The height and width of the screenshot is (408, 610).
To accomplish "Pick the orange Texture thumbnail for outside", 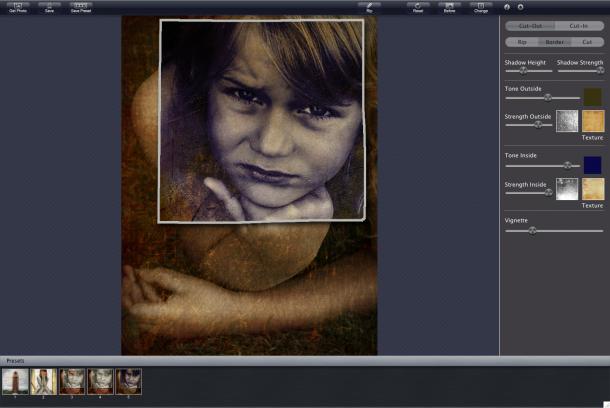I will coord(593,121).
